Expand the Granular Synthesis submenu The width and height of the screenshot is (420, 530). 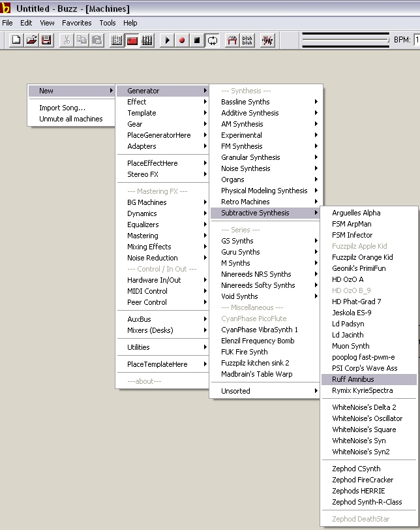point(265,157)
